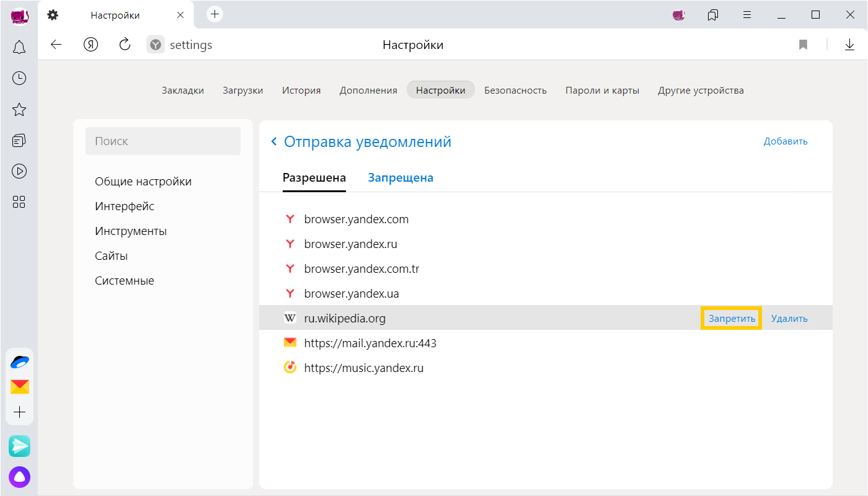Go back via chevron near Отправка уведомлений
868x496 pixels.
pyautogui.click(x=274, y=142)
